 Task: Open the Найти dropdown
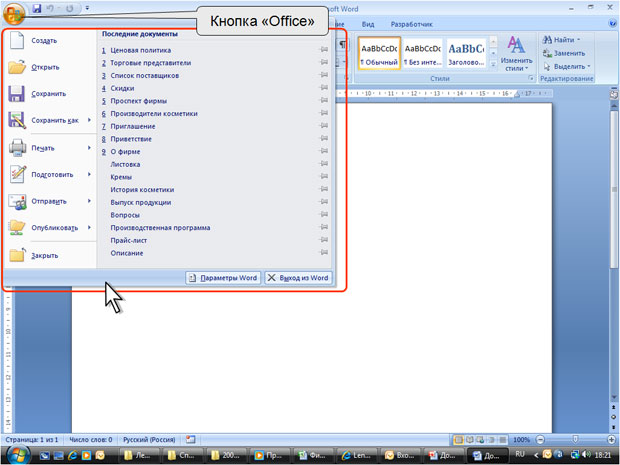click(561, 40)
